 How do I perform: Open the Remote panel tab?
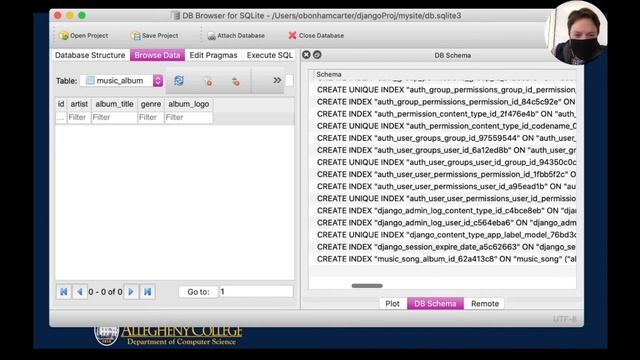(x=485, y=304)
